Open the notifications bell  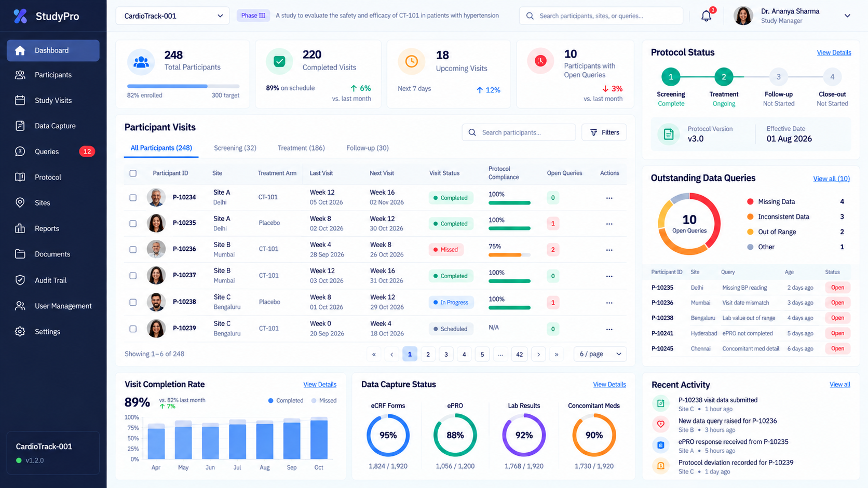(x=707, y=16)
